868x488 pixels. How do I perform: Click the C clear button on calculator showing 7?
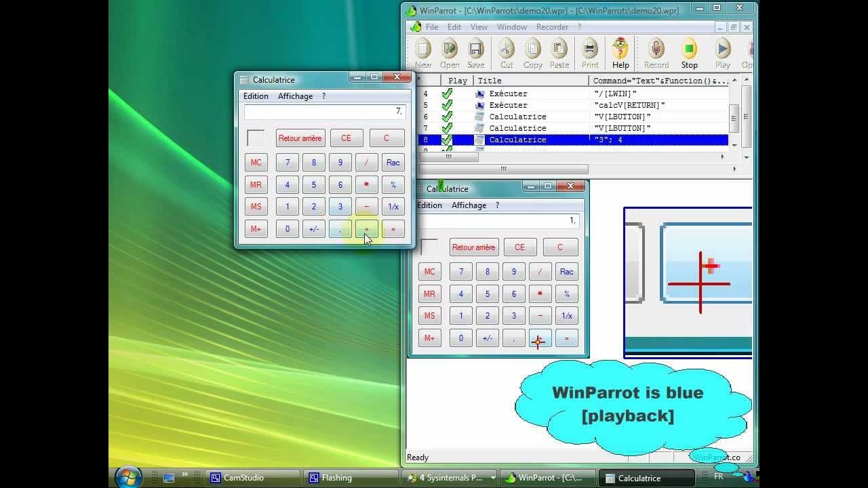point(387,138)
